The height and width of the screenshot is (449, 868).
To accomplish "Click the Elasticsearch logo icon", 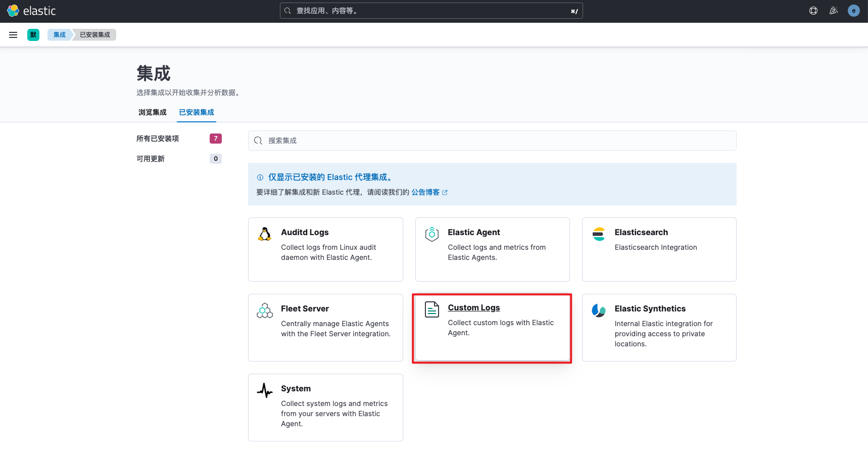I will [599, 234].
